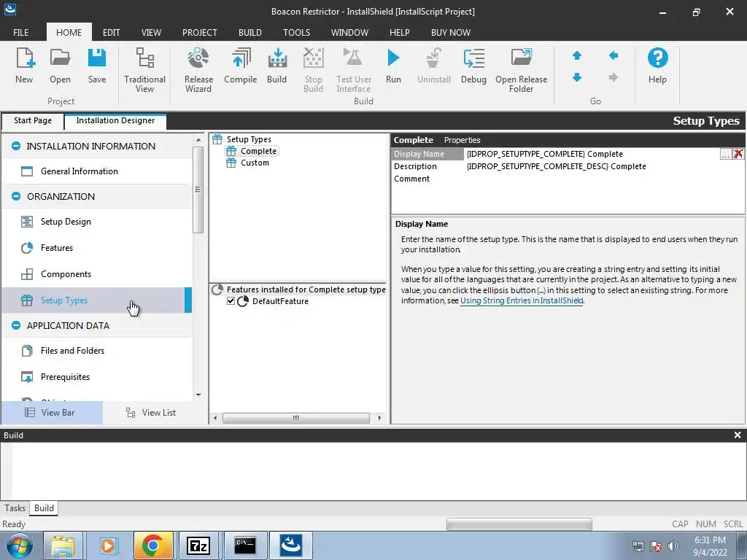The image size is (747, 560).
Task: Open the TOOLS ribbon tab
Action: [x=296, y=32]
